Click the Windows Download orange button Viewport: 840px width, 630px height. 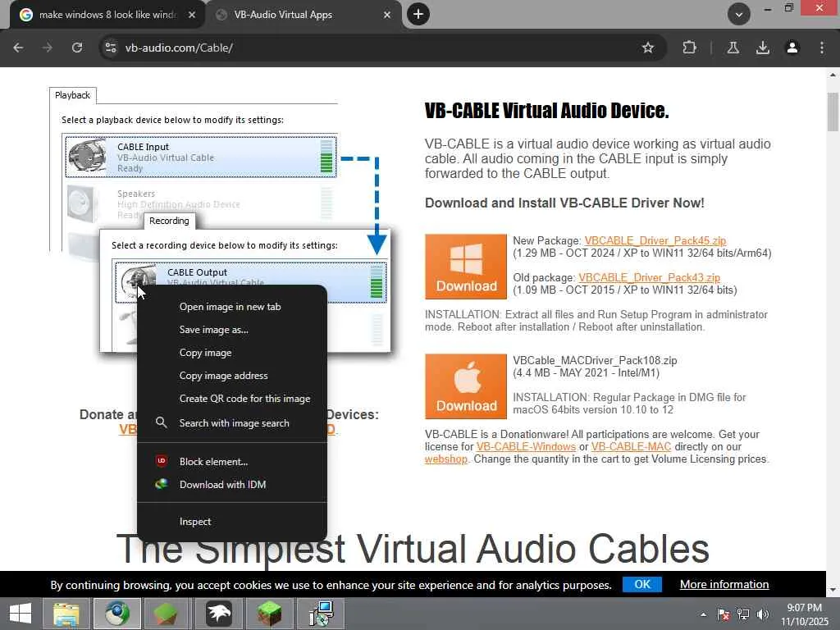coord(466,267)
